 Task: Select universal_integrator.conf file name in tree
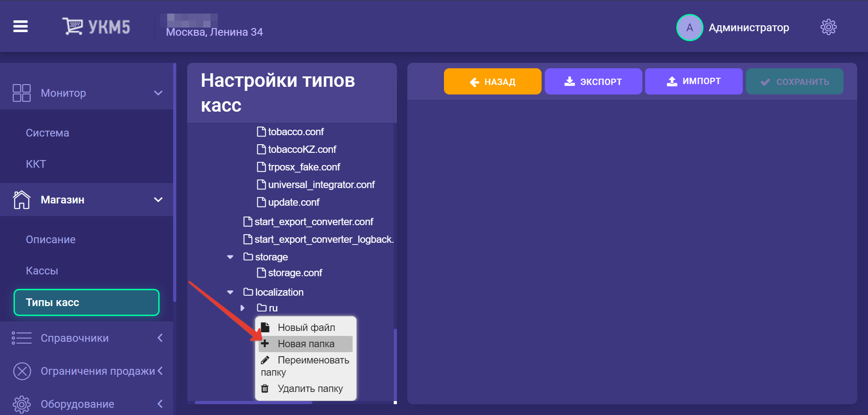coord(321,184)
